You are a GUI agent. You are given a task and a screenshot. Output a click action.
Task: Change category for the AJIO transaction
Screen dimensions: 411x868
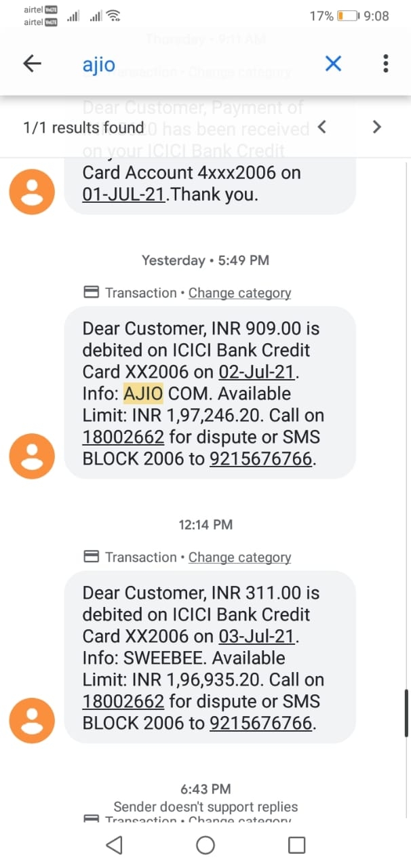(239, 293)
